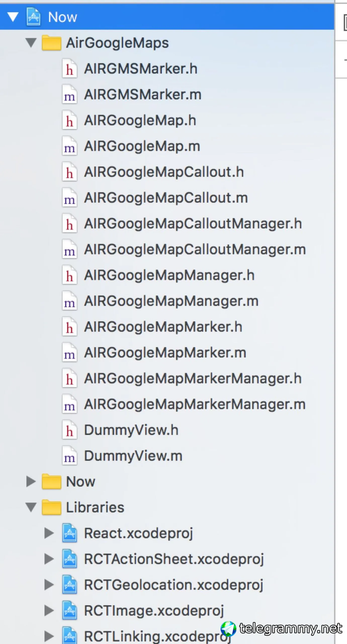Click the DummyView.m file icon
Viewport: 347px width, 644px height.
pyautogui.click(x=69, y=456)
